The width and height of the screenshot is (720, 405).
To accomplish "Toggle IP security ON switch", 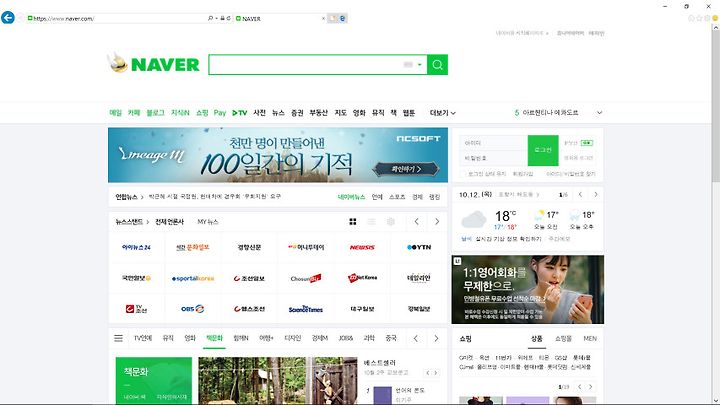I will coord(586,143).
